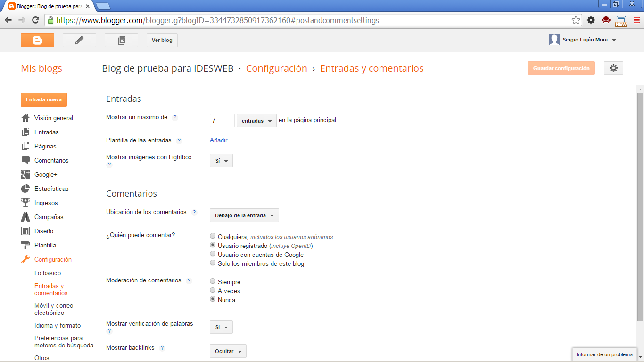
Task: Click the Diseño layout icon
Action: (25, 231)
